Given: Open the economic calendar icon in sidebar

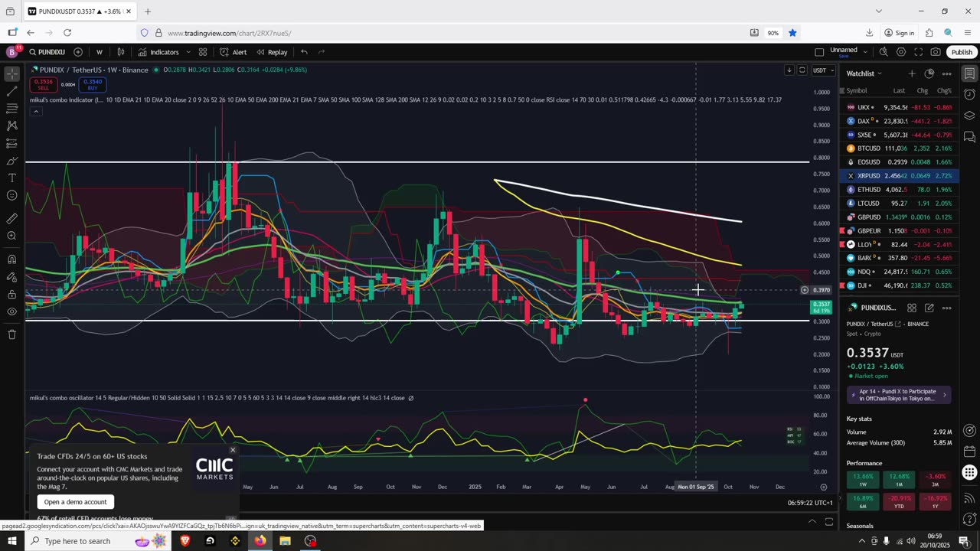Looking at the screenshot, I should (969, 452).
